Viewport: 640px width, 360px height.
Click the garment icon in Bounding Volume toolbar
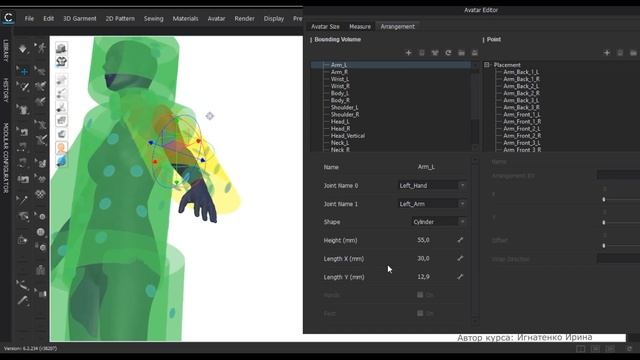435,53
